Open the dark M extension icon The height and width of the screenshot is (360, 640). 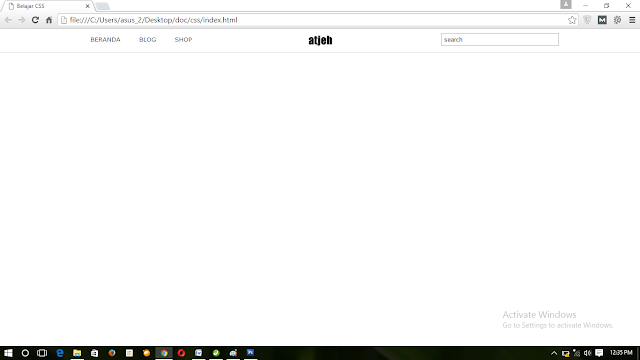(602, 20)
